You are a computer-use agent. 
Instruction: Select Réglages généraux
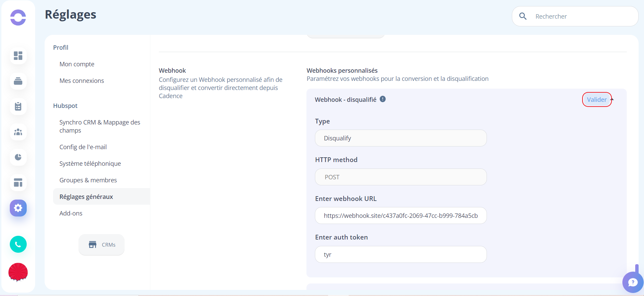coord(101,197)
